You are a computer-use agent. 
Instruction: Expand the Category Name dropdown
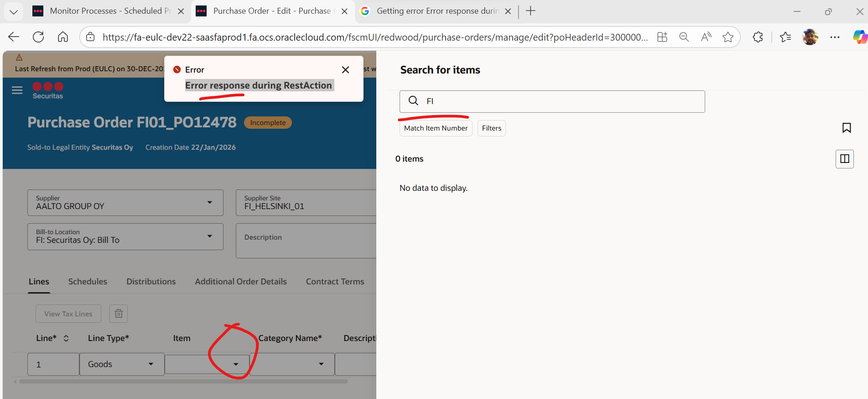[x=321, y=364]
